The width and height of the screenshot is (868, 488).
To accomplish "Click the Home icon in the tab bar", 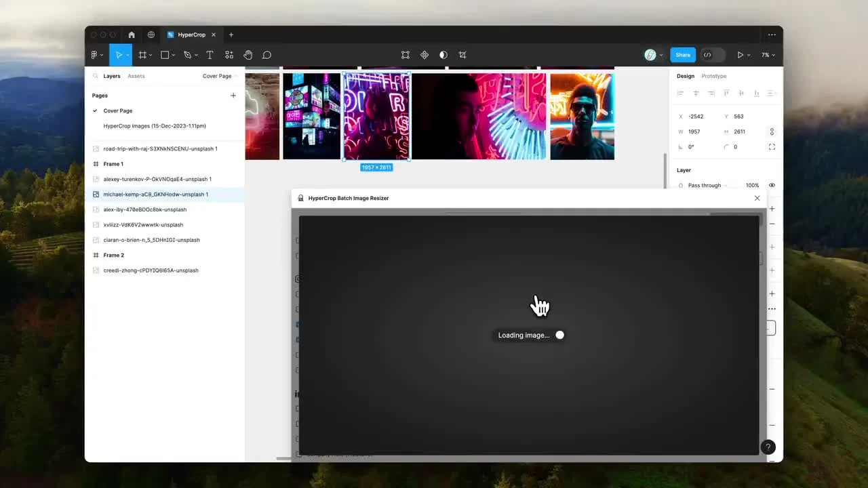I will pos(132,35).
